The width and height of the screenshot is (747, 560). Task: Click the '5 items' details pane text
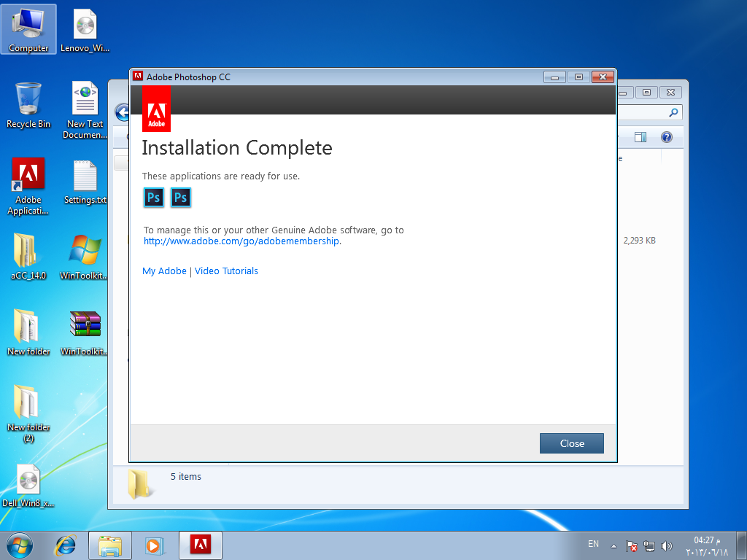click(186, 477)
